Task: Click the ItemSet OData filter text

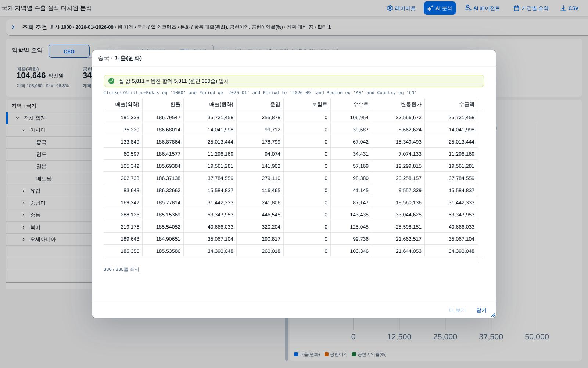Action: pyautogui.click(x=260, y=93)
